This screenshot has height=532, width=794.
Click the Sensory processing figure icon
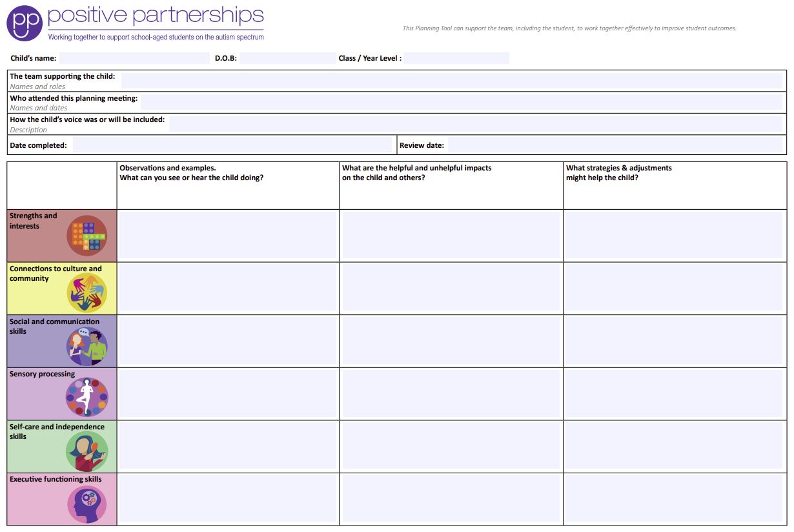87,397
